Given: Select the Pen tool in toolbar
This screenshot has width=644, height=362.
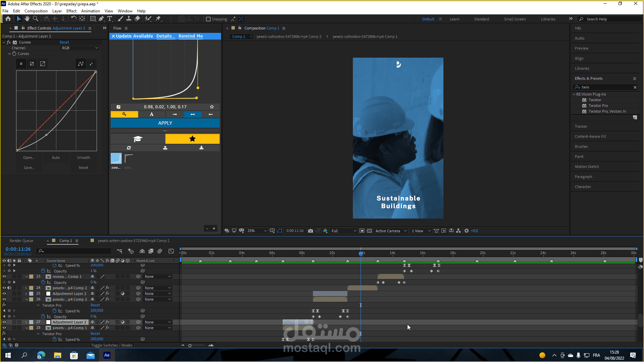Looking at the screenshot, I should pos(101,19).
